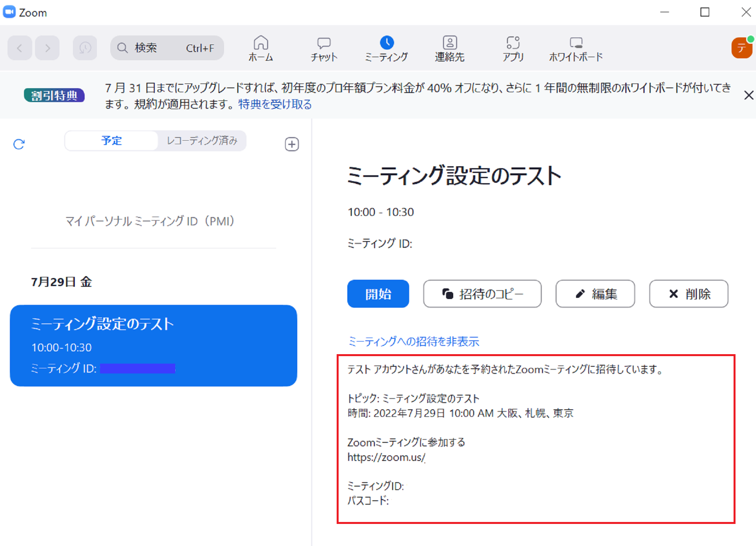Open the ホワイトボード whiteboard icon
756x546 pixels.
[576, 48]
